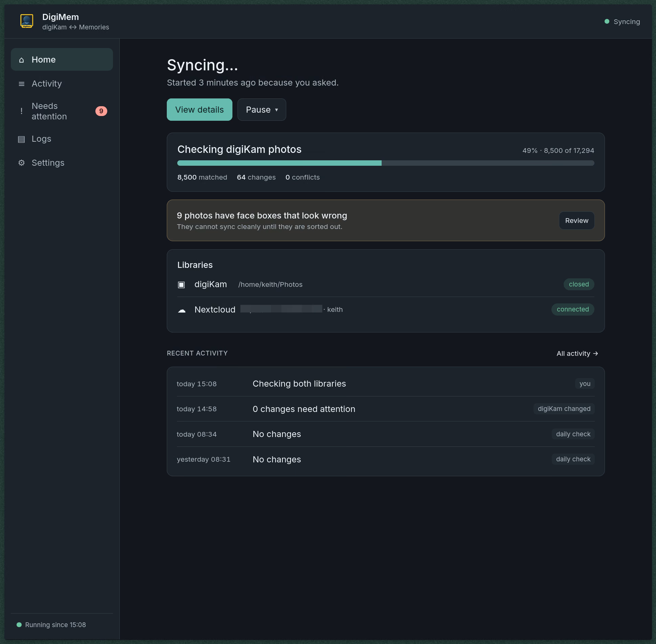Click the red 9 badge in sidebar
The height and width of the screenshot is (644, 656).
[x=101, y=111]
